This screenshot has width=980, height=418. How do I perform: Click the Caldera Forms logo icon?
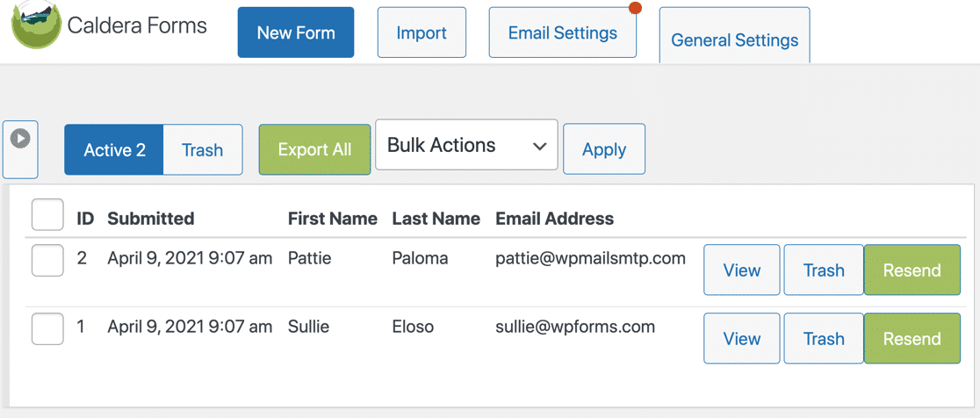35,25
